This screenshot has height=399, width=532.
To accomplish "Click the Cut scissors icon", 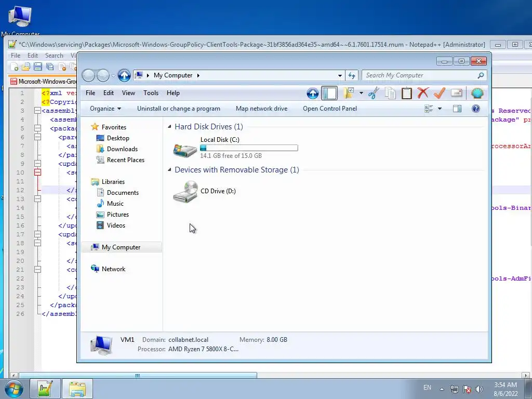I will point(374,94).
